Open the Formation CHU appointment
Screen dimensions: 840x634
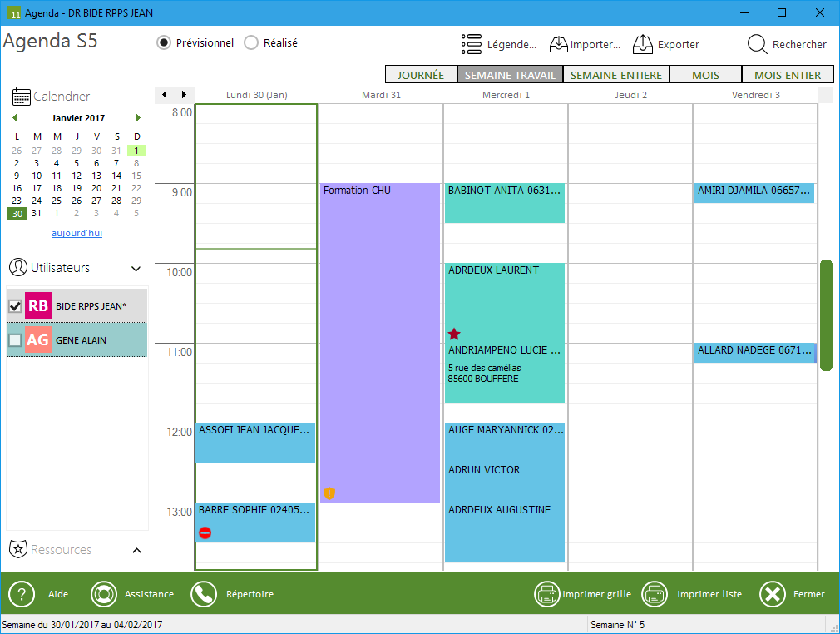coord(379,333)
